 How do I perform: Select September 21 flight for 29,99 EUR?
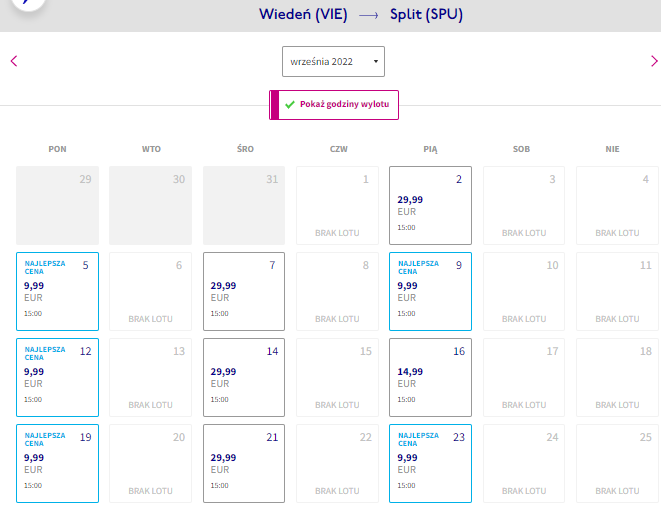pyautogui.click(x=244, y=463)
